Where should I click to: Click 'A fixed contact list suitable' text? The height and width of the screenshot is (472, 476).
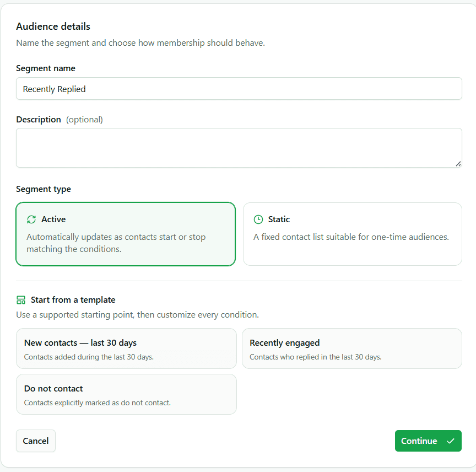click(351, 237)
